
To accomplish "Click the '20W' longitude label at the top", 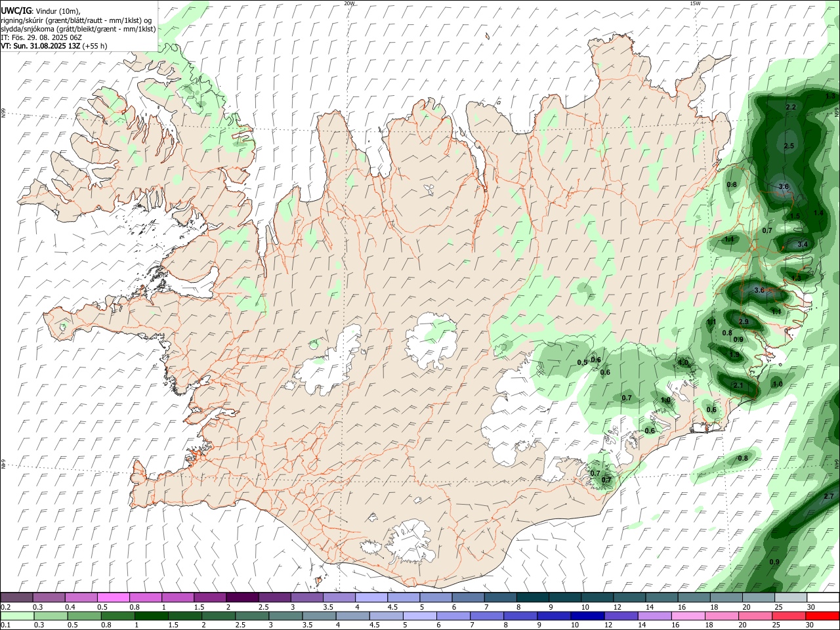I will click(x=349, y=3).
